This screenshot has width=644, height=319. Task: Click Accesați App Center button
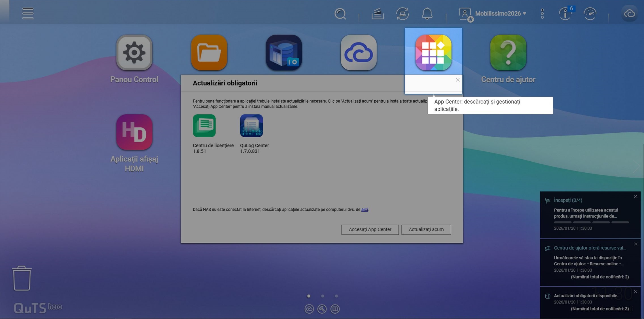[x=370, y=229]
